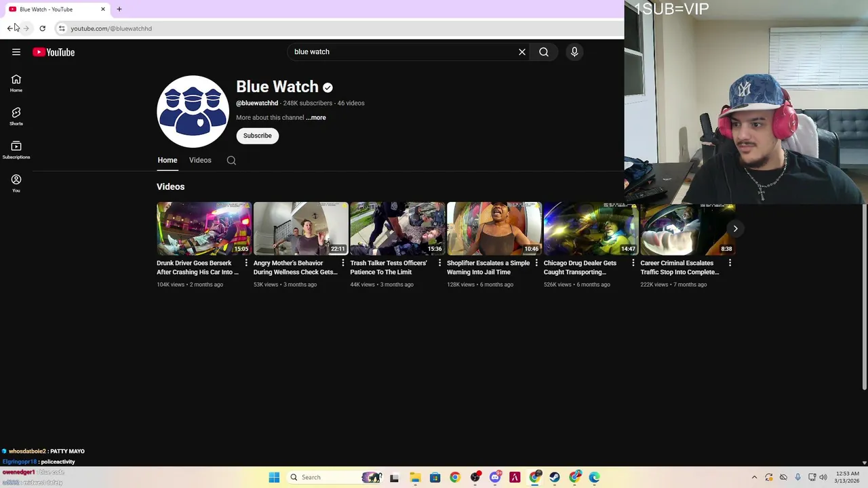Open Drunk Driver Goes Berserk video title

(x=197, y=268)
